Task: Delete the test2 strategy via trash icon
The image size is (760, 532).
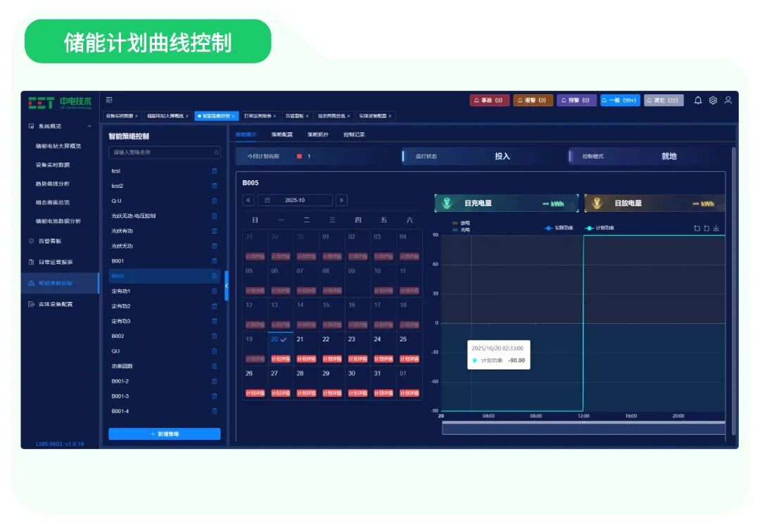Action: tap(214, 186)
